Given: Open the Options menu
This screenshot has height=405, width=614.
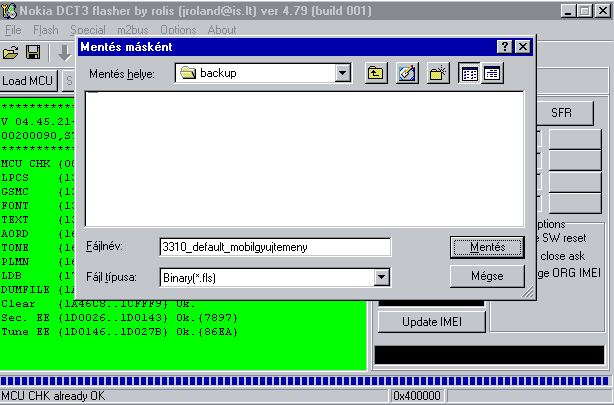Looking at the screenshot, I should pos(178,30).
